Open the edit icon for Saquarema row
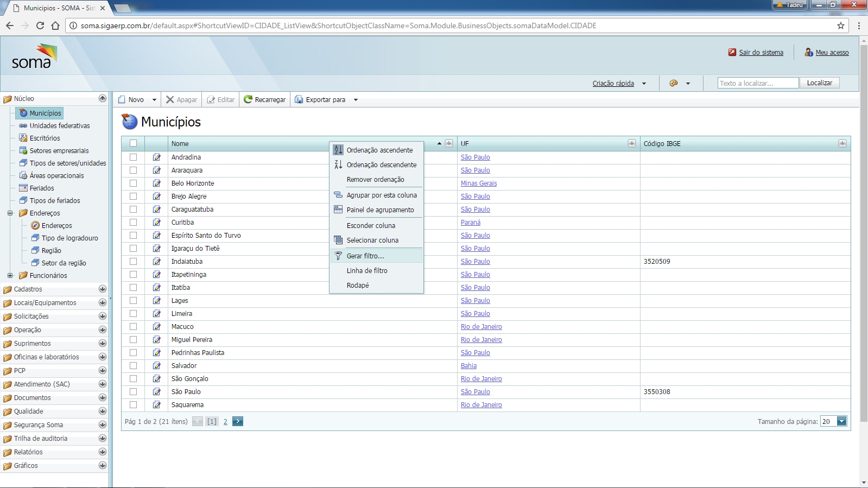The height and width of the screenshot is (488, 868). pos(157,404)
